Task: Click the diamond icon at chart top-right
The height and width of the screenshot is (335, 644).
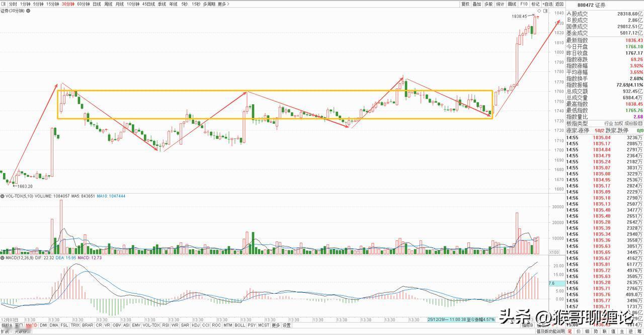Action: click(x=539, y=11)
